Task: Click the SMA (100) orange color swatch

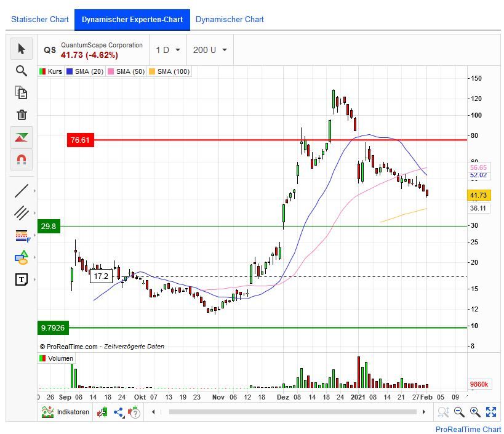Action: [152, 71]
